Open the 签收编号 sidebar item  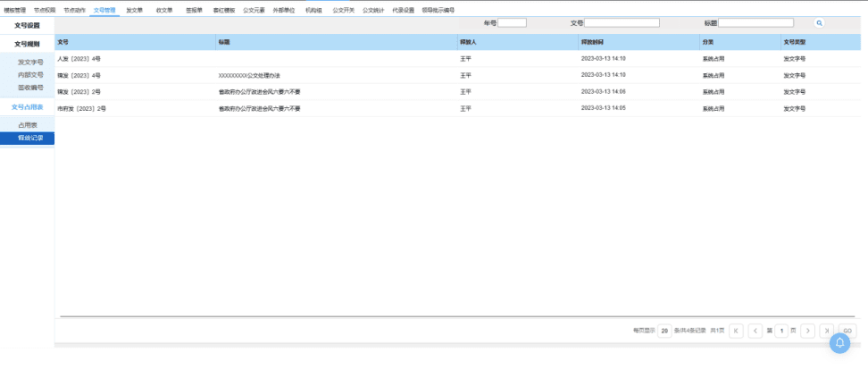tap(30, 88)
